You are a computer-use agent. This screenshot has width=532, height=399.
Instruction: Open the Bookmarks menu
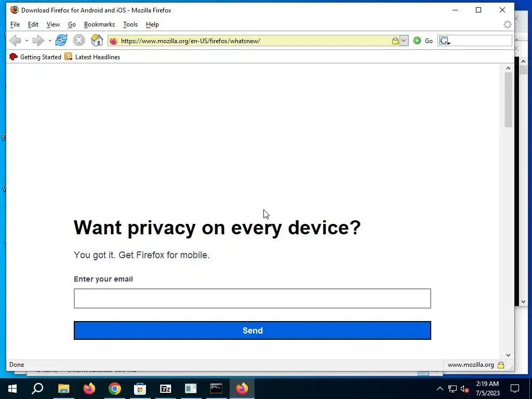99,24
